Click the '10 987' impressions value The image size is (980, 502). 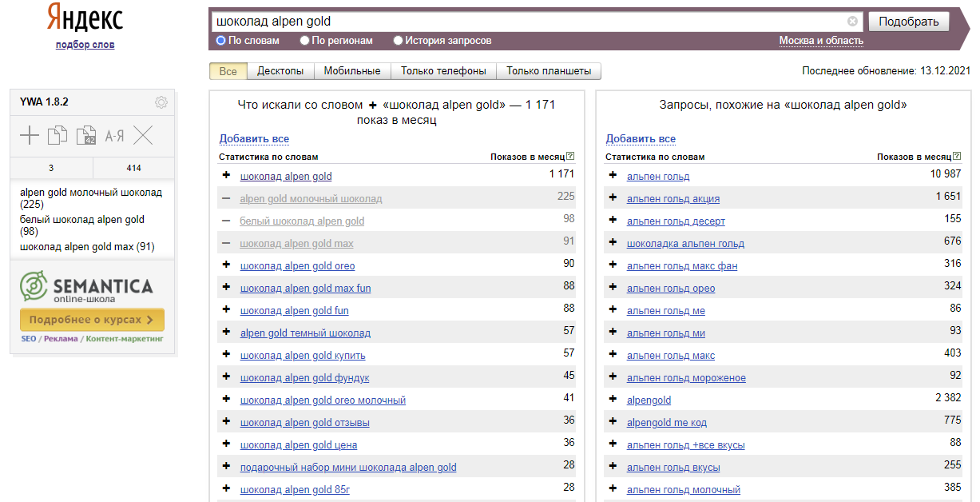click(946, 174)
